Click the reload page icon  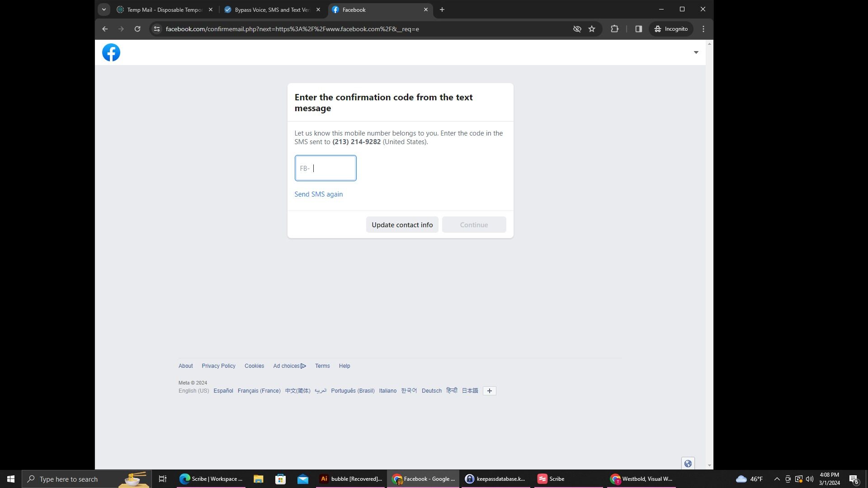(x=137, y=29)
